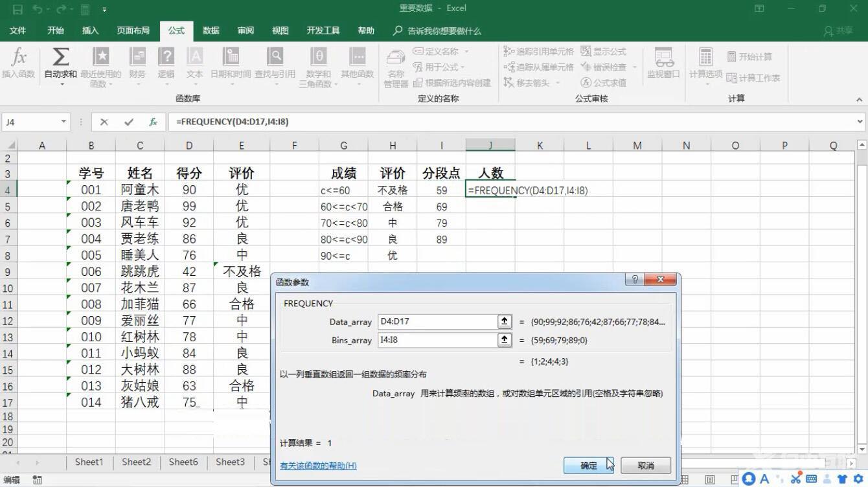Click Trace Dependents (追踪从属单元格)
Screen dimensions: 868x487
click(539, 67)
